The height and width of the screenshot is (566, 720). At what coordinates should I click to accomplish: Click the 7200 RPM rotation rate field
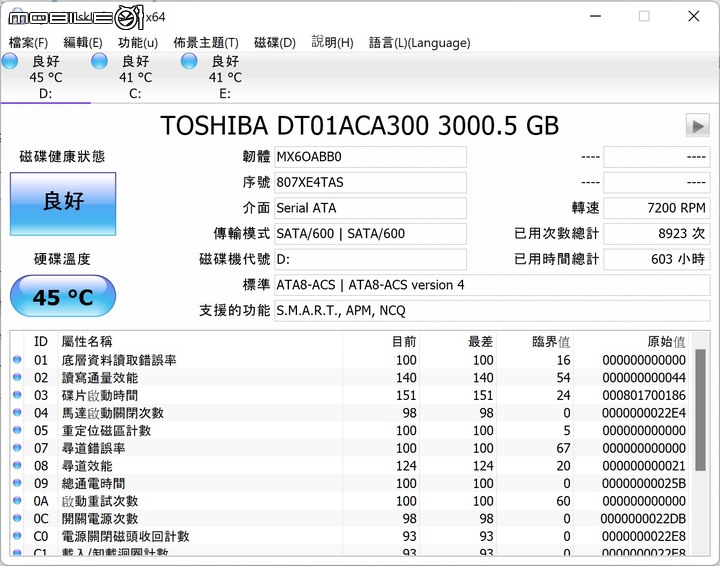(657, 208)
